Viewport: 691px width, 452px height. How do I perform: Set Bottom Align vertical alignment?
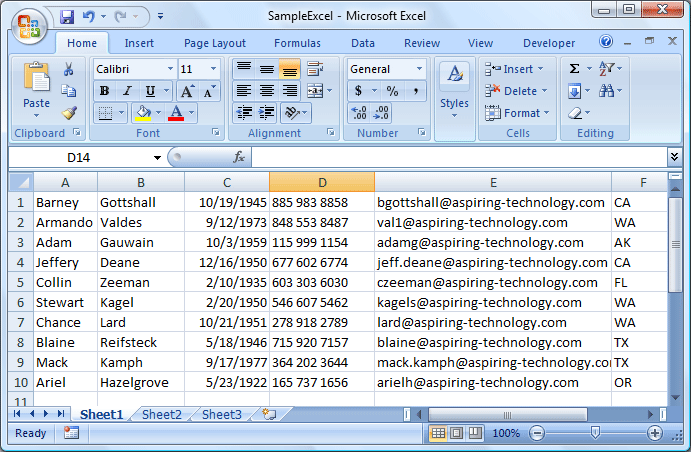pyautogui.click(x=289, y=69)
